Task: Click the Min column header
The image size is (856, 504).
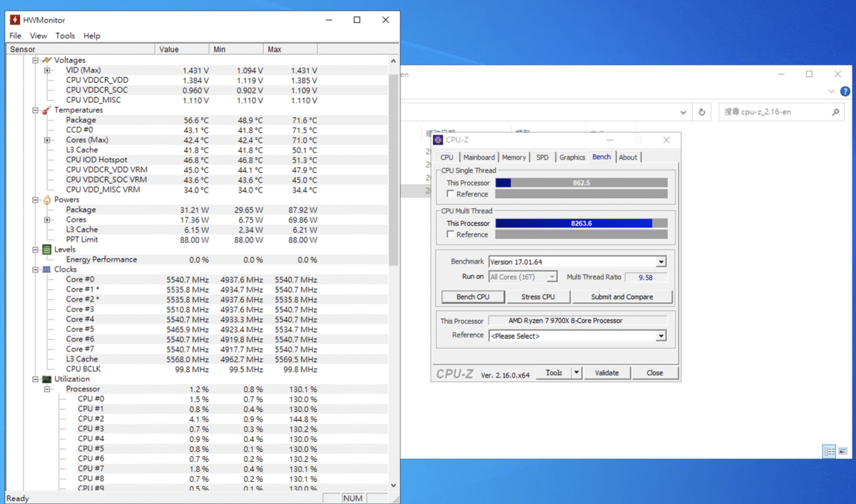Action: pos(237,49)
